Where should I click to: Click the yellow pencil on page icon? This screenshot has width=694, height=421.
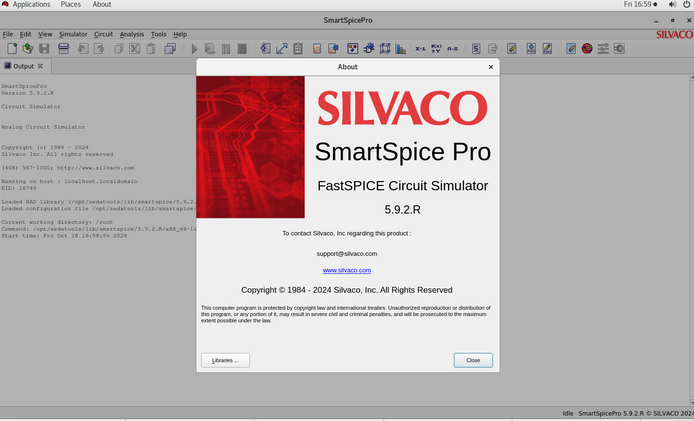547,49
